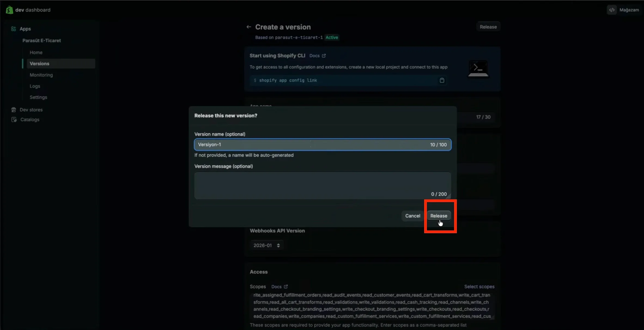
Task: Click Apps in the sidebar
Action: pos(25,29)
